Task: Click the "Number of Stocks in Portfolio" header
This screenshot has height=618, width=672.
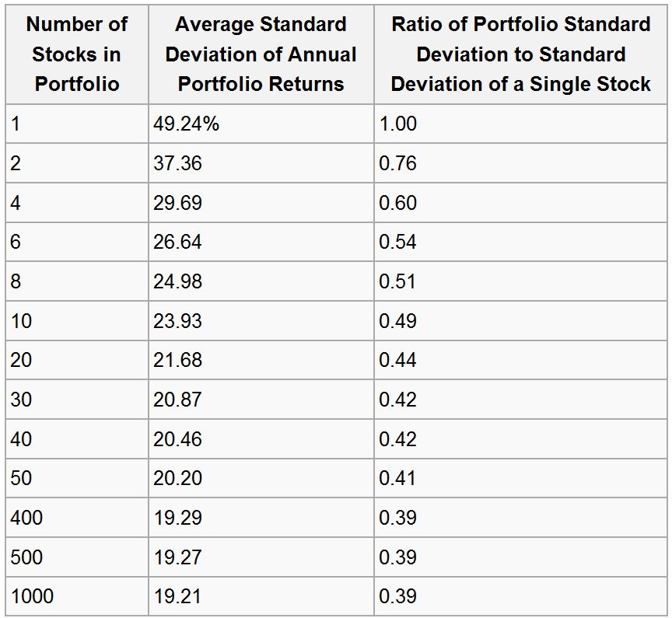Action: click(x=77, y=54)
